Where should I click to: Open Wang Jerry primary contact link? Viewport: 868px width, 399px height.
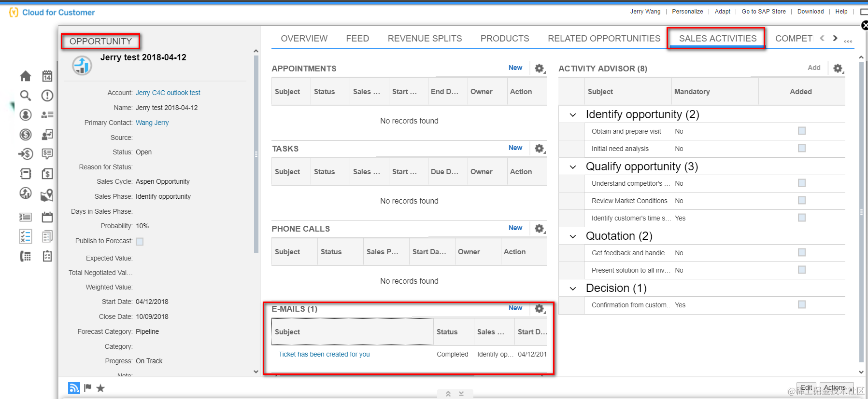point(152,123)
